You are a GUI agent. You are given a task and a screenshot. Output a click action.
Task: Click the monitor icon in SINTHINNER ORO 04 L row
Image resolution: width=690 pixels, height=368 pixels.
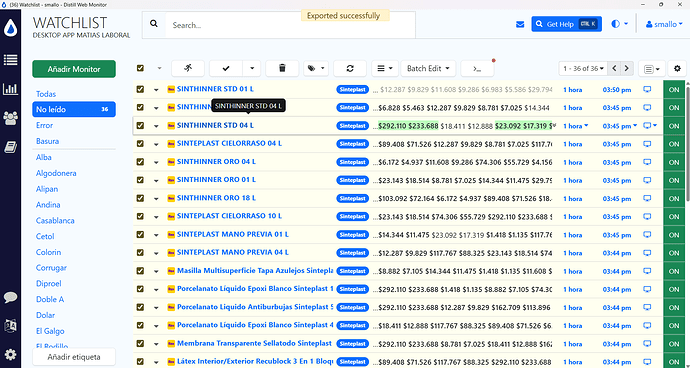[647, 162]
